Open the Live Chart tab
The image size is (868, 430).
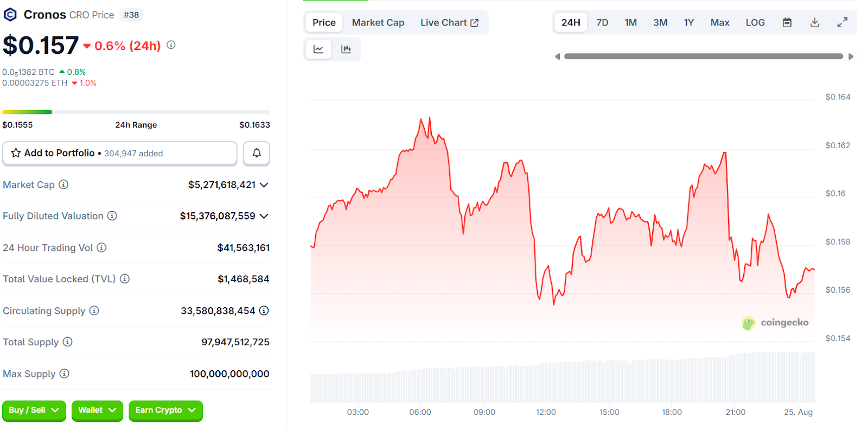(449, 22)
